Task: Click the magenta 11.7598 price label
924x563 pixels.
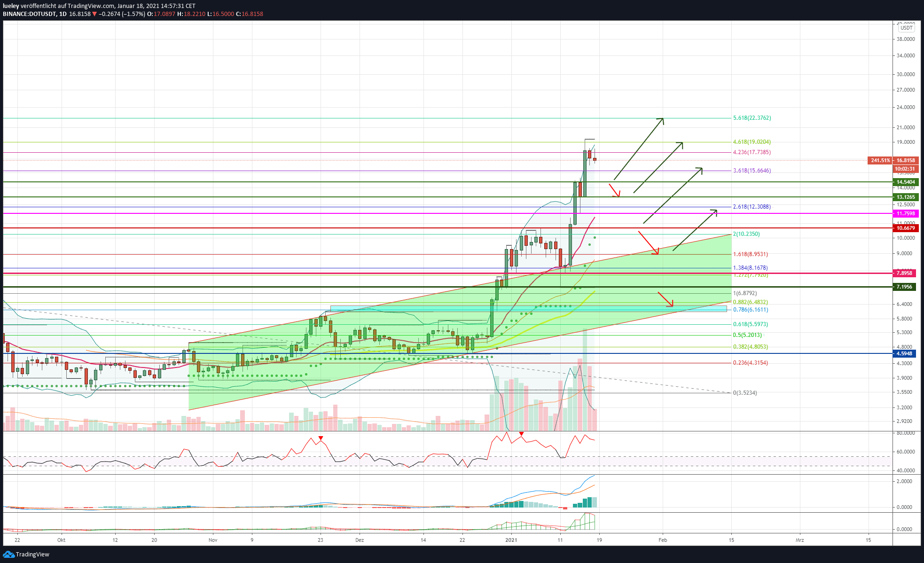Action: pos(906,213)
